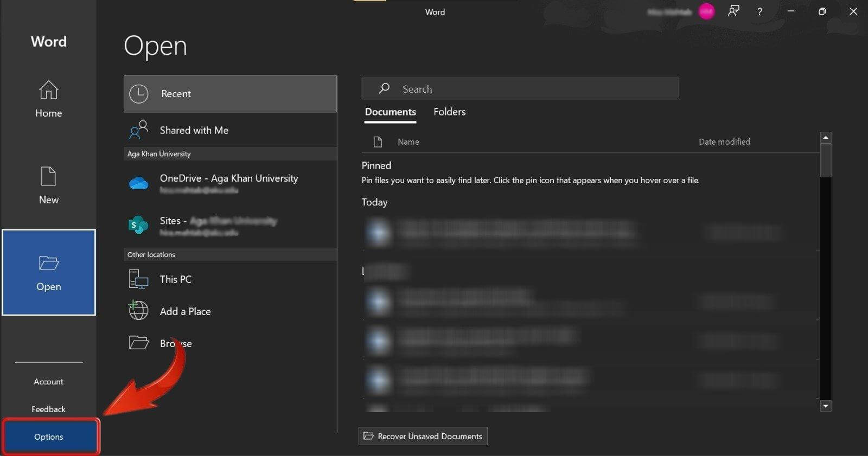This screenshot has height=456, width=868.
Task: Go to the Home page in Word backstage
Action: click(48, 99)
